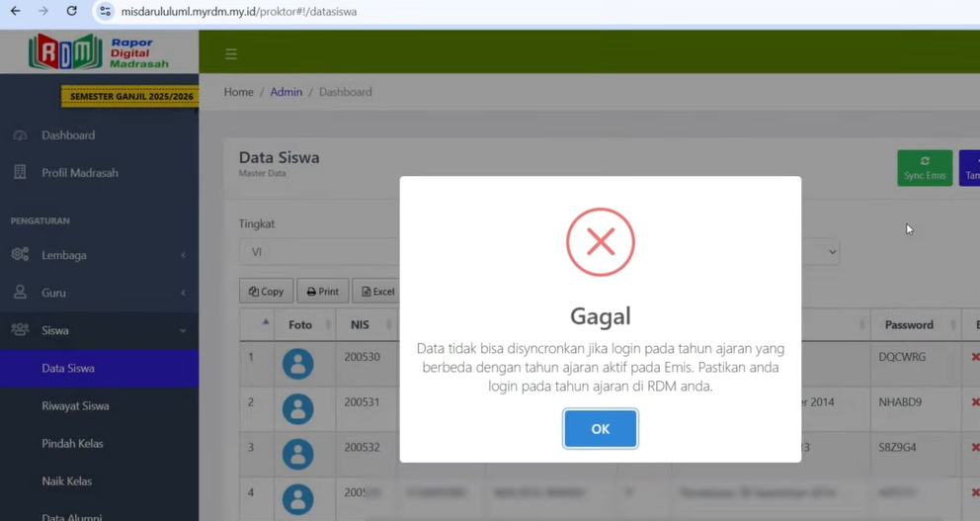
Task: Click the Lembaga gears icon
Action: click(x=20, y=254)
